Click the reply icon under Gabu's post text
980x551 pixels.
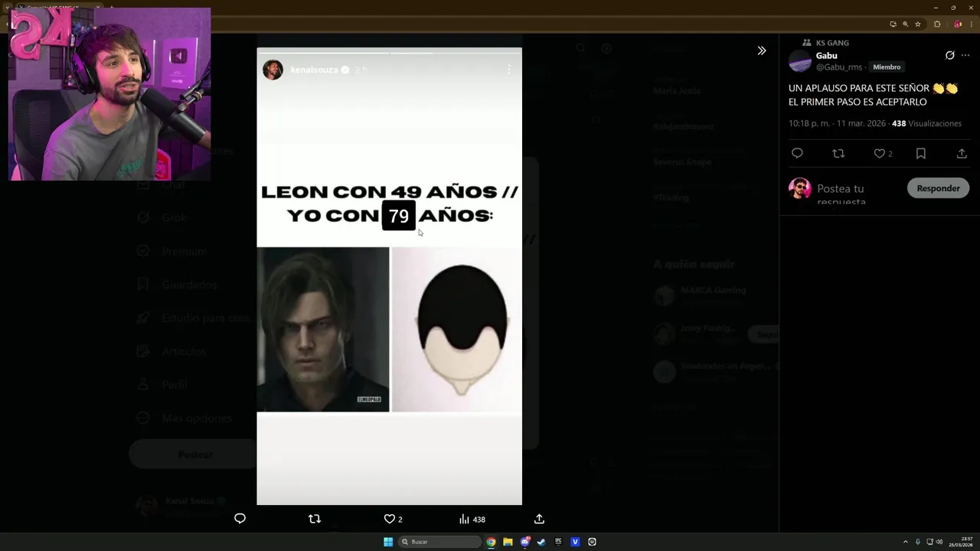(x=797, y=153)
